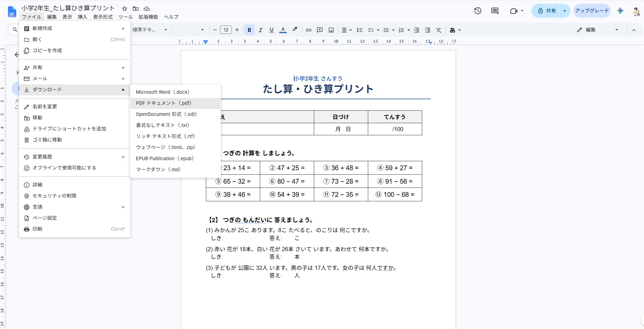Open paragraph style dropdown 標準テキ...

pyautogui.click(x=150, y=30)
